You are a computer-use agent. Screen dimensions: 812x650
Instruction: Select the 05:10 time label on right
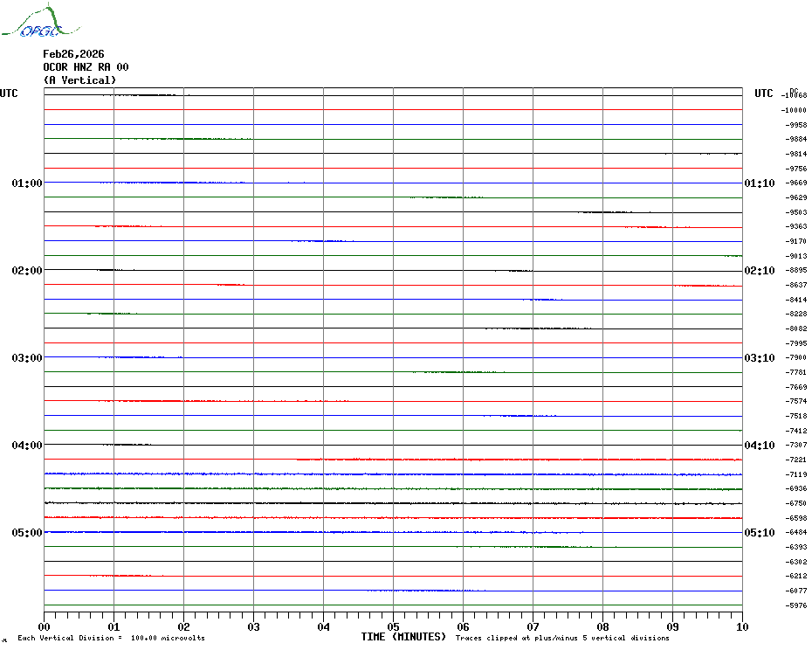coord(759,533)
